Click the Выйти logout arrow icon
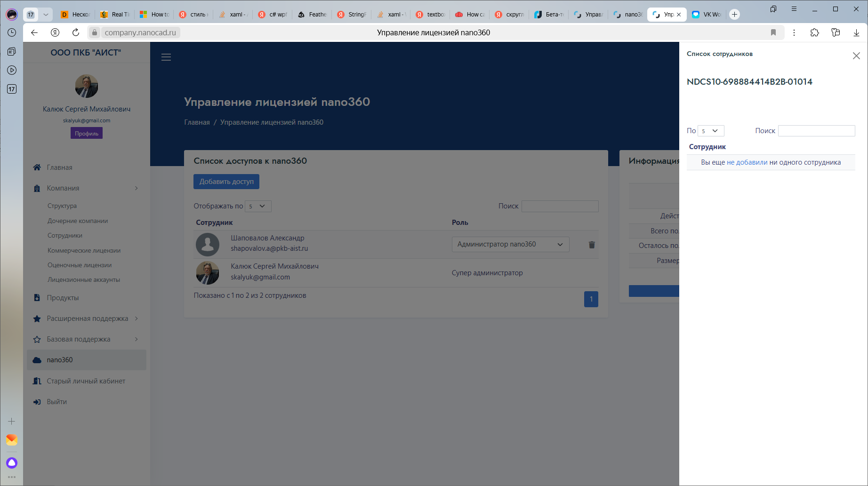The height and width of the screenshot is (486, 868). 37,402
